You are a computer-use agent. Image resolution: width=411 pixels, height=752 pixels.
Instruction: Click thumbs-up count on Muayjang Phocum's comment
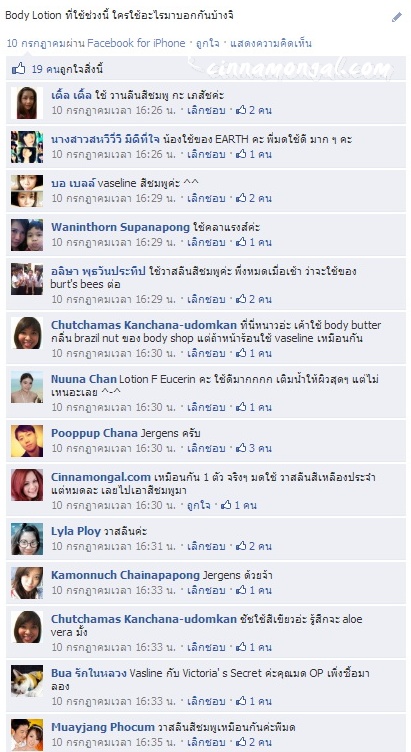click(254, 741)
